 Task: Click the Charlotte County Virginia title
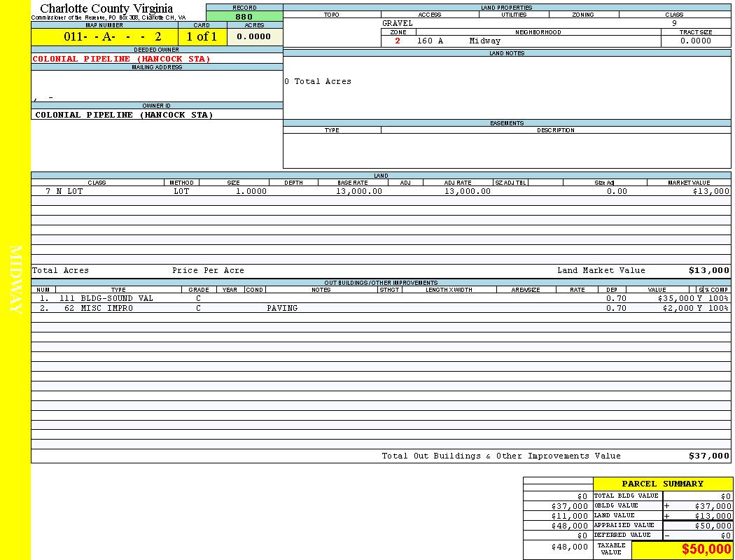(106, 8)
